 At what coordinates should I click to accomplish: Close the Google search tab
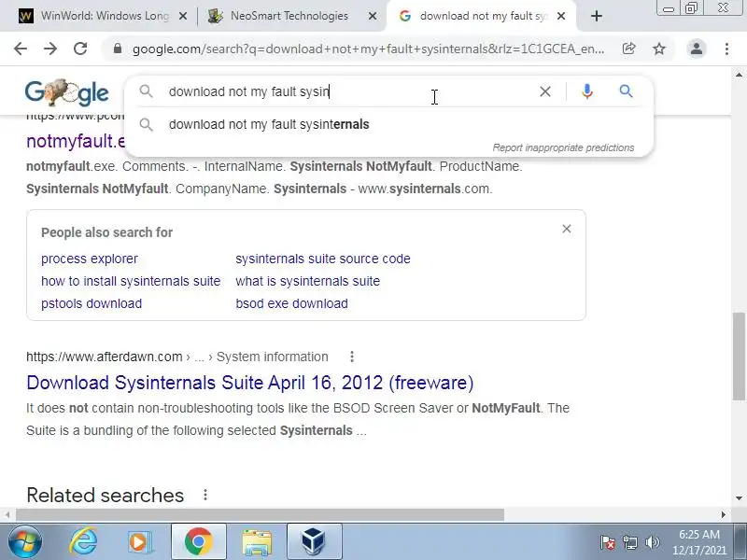[x=561, y=16]
